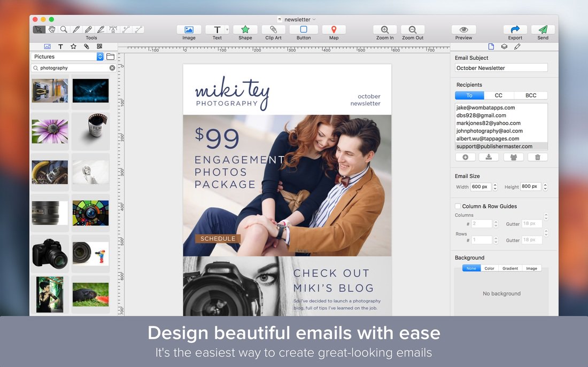
Task: Switch recipients field to BCC
Action: (530, 96)
